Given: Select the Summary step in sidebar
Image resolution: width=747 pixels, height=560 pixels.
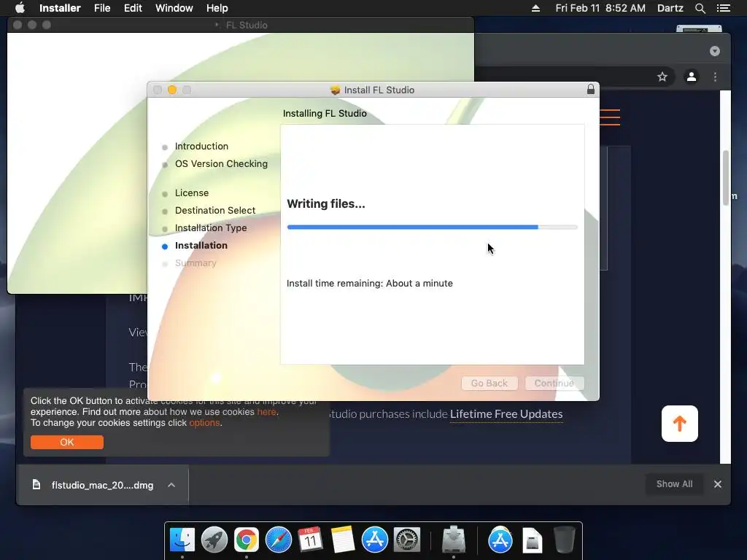Looking at the screenshot, I should pyautogui.click(x=196, y=262).
